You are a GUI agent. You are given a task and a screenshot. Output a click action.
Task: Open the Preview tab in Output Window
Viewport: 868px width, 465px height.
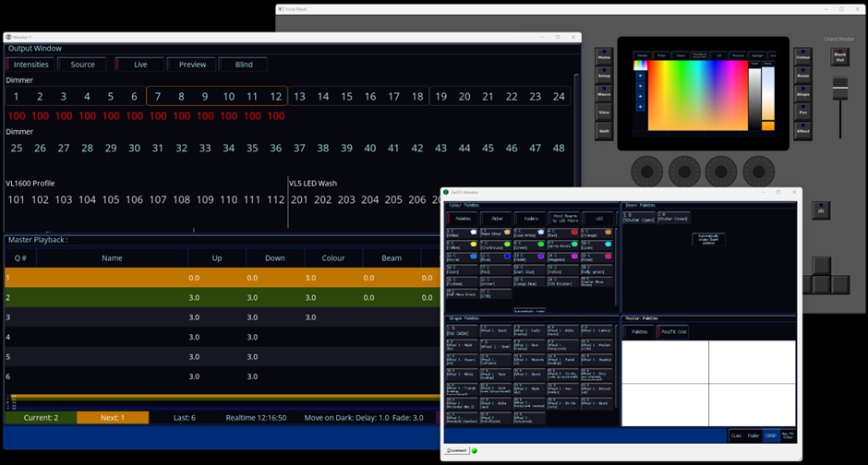(x=192, y=65)
